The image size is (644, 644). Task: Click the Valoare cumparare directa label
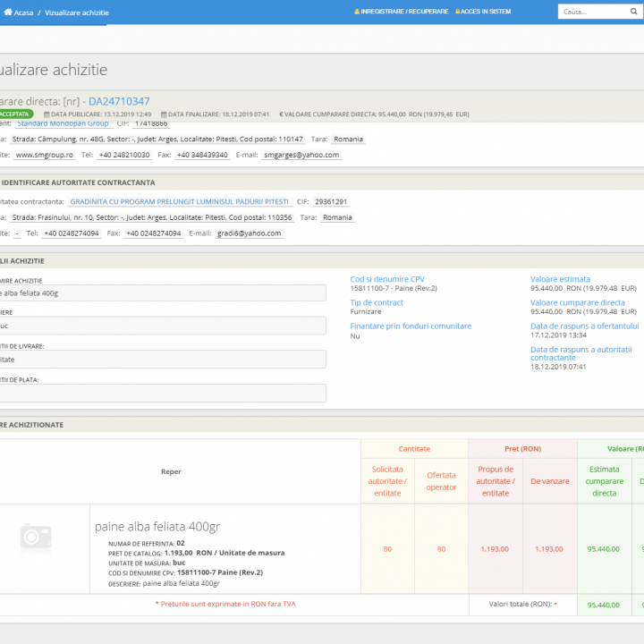tap(578, 302)
